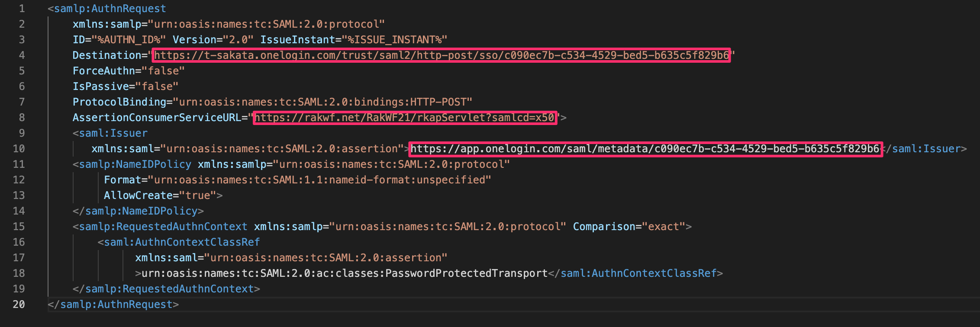Open the rakwf.net AssertionConsumerServiceURL link
This screenshot has height=327, width=980.
coord(405,118)
